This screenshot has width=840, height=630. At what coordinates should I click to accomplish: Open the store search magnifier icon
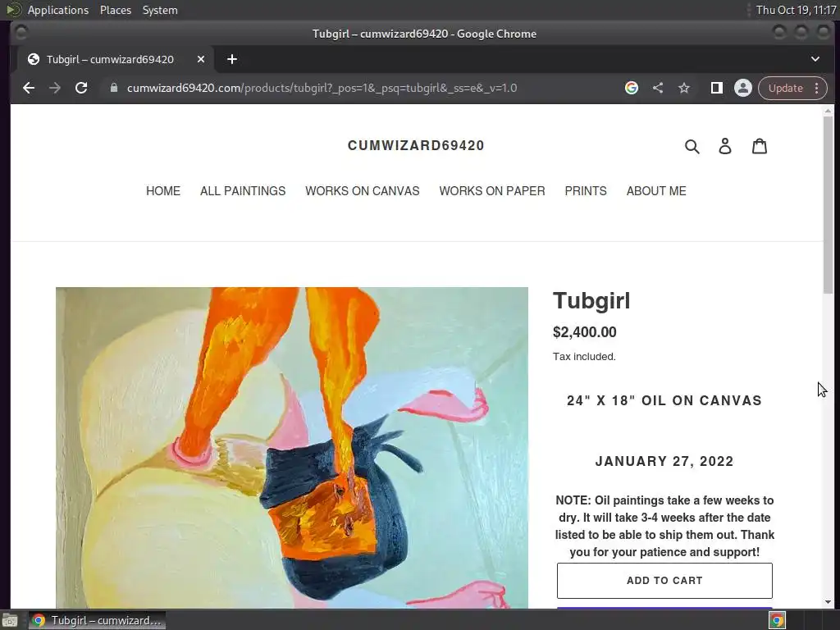tap(692, 146)
